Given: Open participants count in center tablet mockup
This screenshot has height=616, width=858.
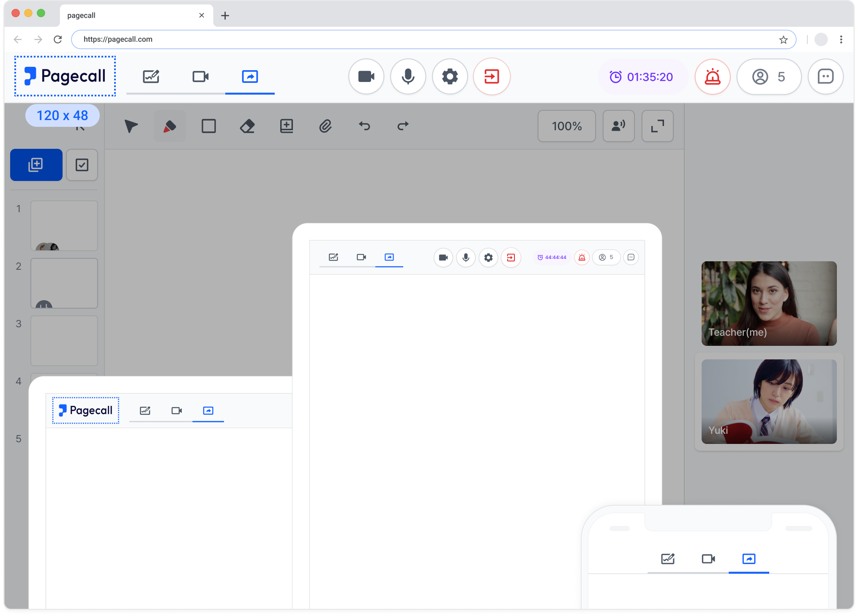Looking at the screenshot, I should pyautogui.click(x=607, y=257).
